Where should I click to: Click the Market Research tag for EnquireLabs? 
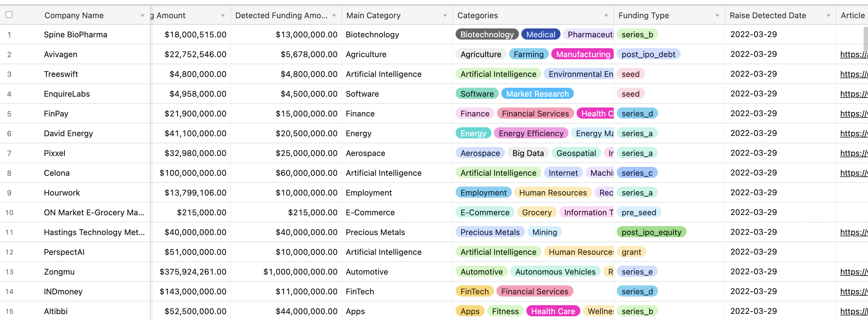[537, 94]
